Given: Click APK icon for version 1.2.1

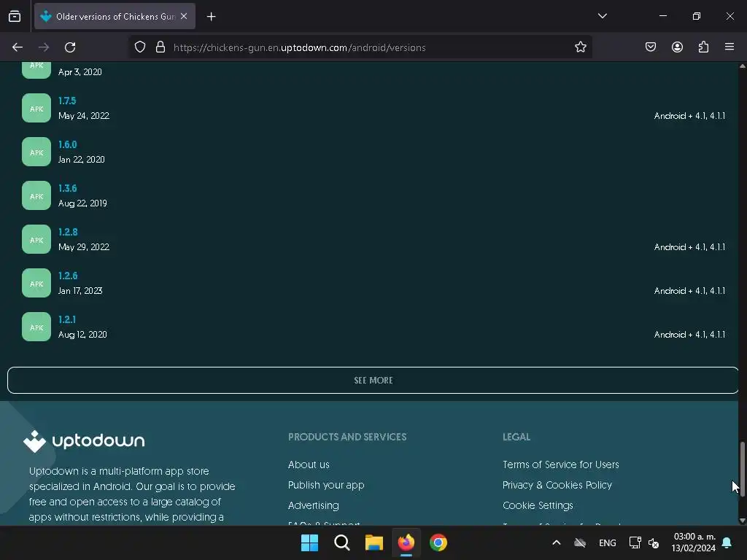Looking at the screenshot, I should pos(36,327).
